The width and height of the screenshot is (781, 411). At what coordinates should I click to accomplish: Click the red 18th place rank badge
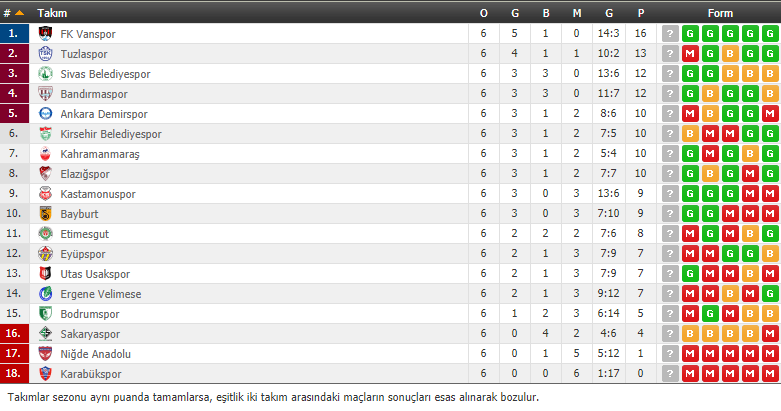pyautogui.click(x=14, y=373)
